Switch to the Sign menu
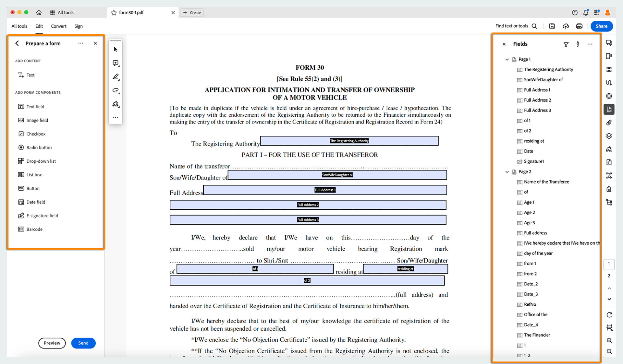 click(79, 26)
